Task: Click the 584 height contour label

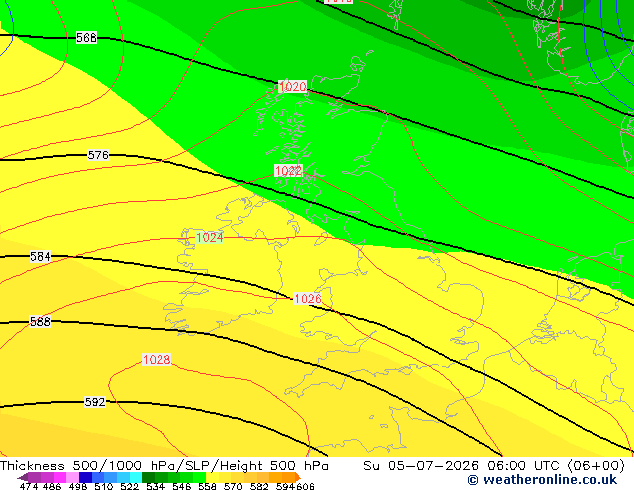Action: pyautogui.click(x=40, y=256)
